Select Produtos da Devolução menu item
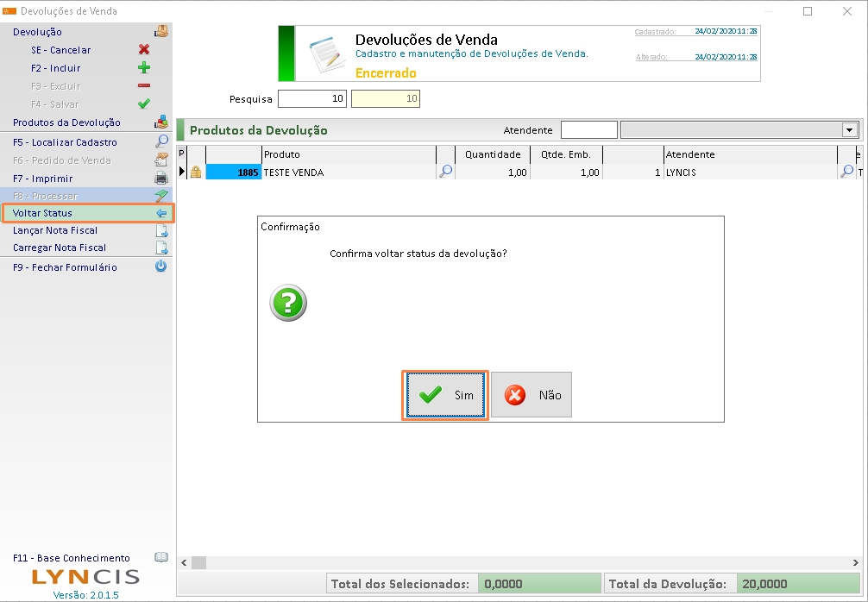868x602 pixels. [x=66, y=122]
